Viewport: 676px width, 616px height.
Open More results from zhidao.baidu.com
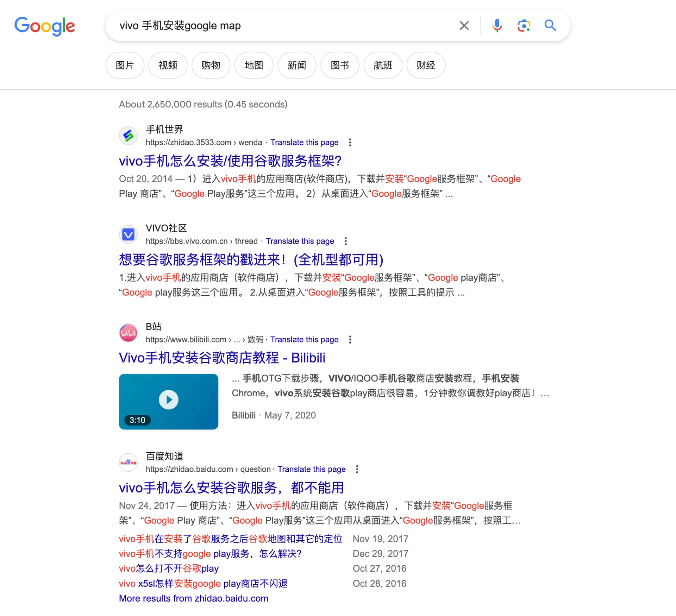[x=193, y=598]
